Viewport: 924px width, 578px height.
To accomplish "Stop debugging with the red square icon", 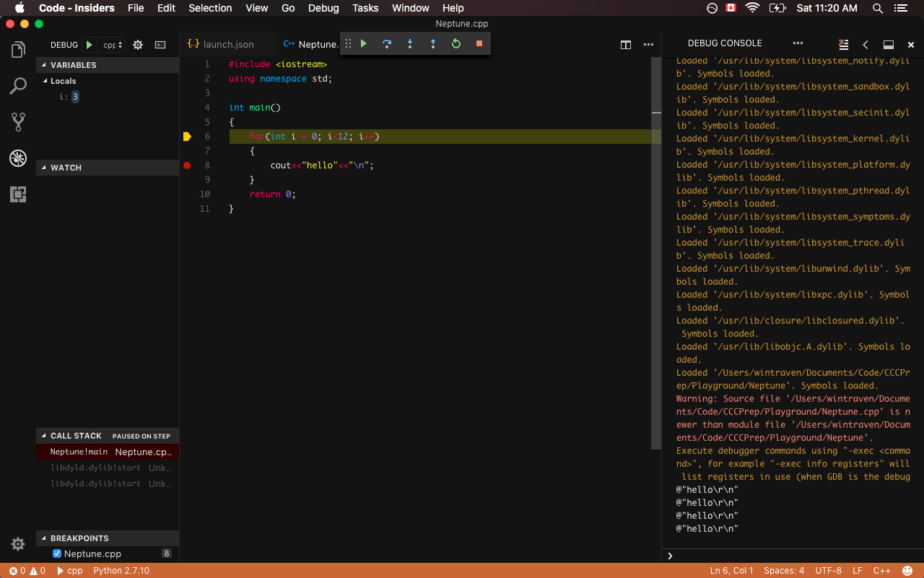I will tap(479, 43).
